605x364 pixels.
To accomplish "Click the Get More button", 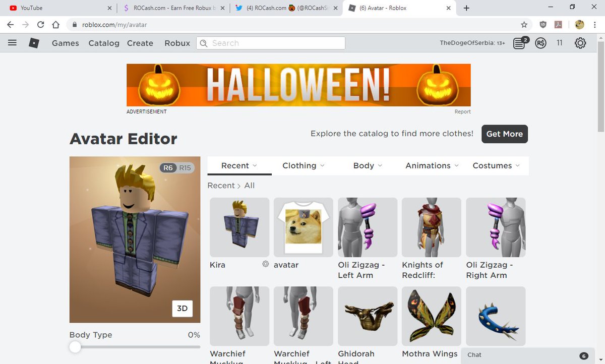I will pos(505,134).
